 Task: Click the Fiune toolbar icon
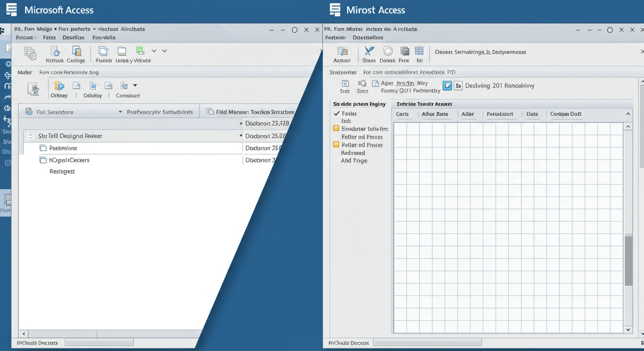tap(404, 51)
